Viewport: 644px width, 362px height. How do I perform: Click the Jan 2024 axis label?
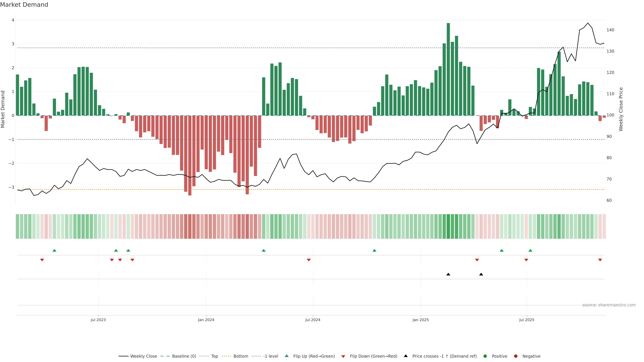pyautogui.click(x=206, y=320)
